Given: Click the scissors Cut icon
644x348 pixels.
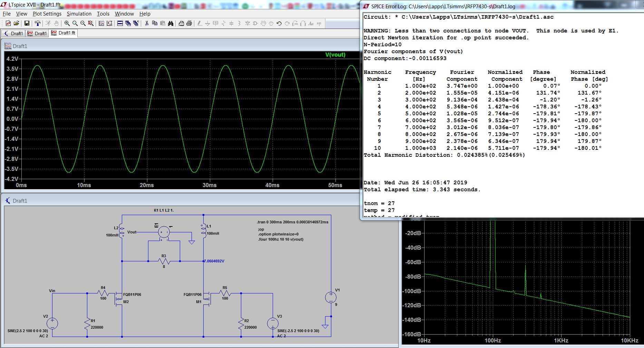Looking at the screenshot, I should (x=147, y=23).
